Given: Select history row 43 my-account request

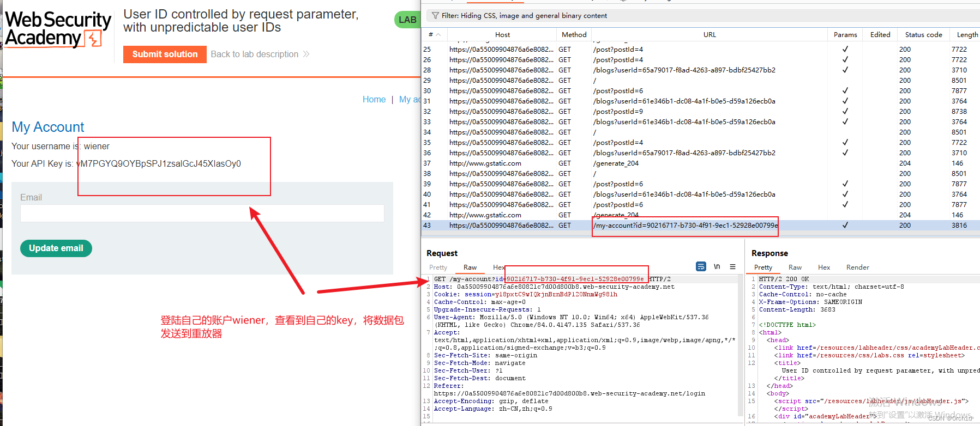Looking at the screenshot, I should point(700,225).
